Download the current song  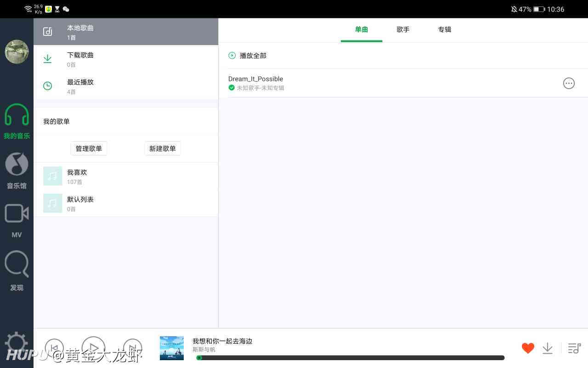547,348
